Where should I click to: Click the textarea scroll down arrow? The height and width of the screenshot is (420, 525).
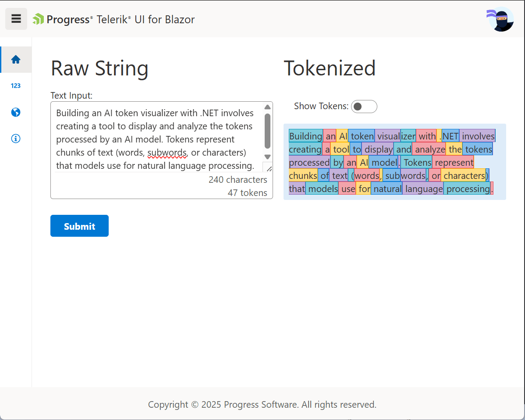[267, 157]
